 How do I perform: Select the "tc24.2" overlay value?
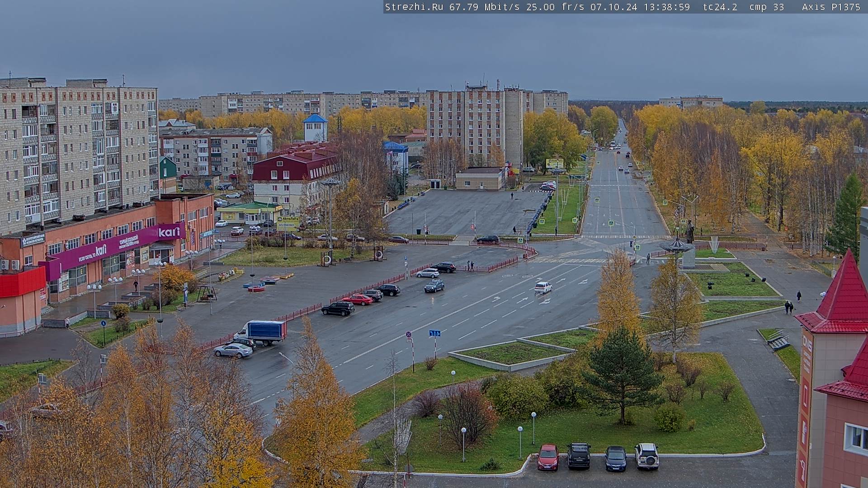point(720,7)
